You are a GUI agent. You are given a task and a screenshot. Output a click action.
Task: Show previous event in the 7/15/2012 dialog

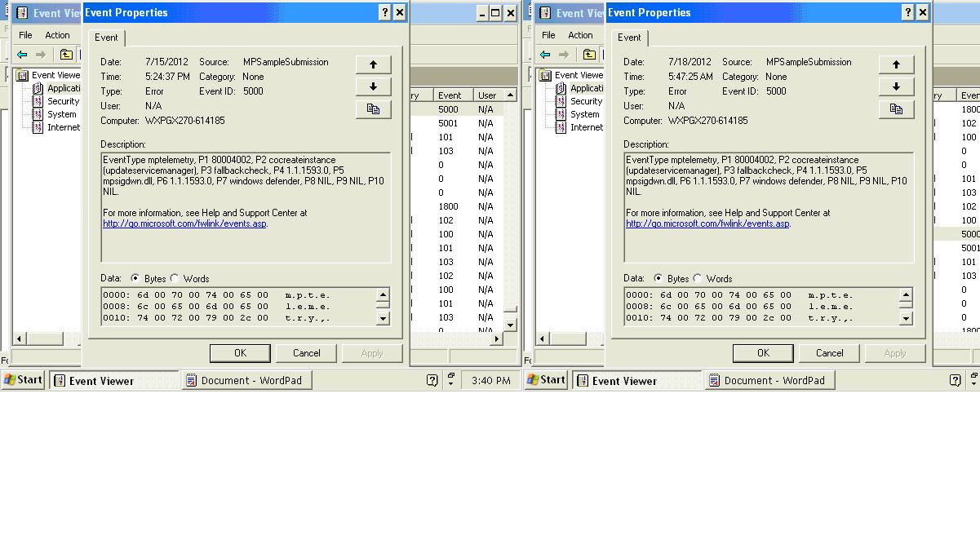coord(374,64)
